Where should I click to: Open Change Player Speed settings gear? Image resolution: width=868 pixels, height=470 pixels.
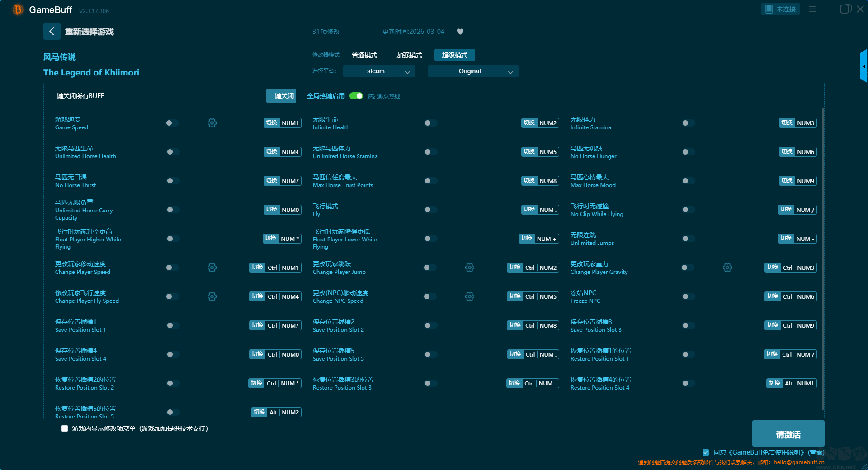pos(212,268)
